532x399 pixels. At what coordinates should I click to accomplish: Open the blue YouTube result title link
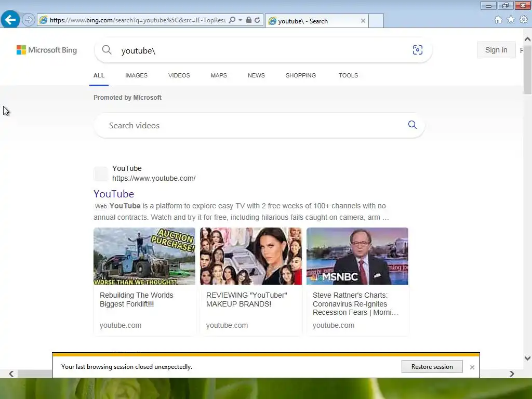pyautogui.click(x=114, y=194)
